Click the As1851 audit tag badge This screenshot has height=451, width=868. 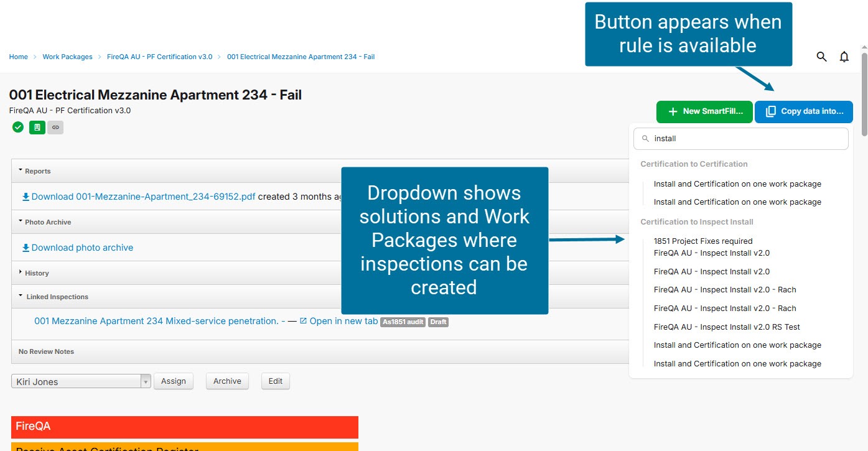[x=403, y=322]
